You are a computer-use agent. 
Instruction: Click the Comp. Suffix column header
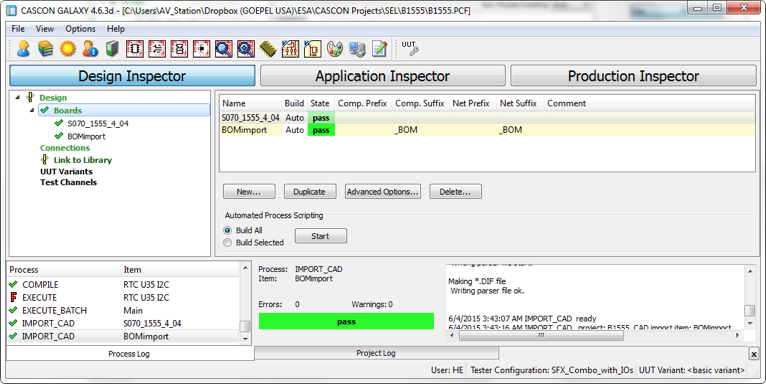pyautogui.click(x=420, y=103)
